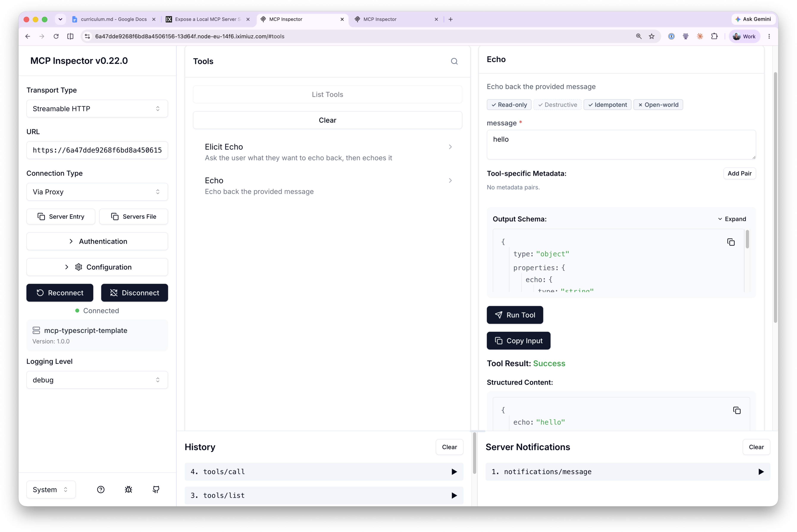Click the Read-only annotation badge
Image resolution: width=797 pixels, height=532 pixels.
[509, 105]
